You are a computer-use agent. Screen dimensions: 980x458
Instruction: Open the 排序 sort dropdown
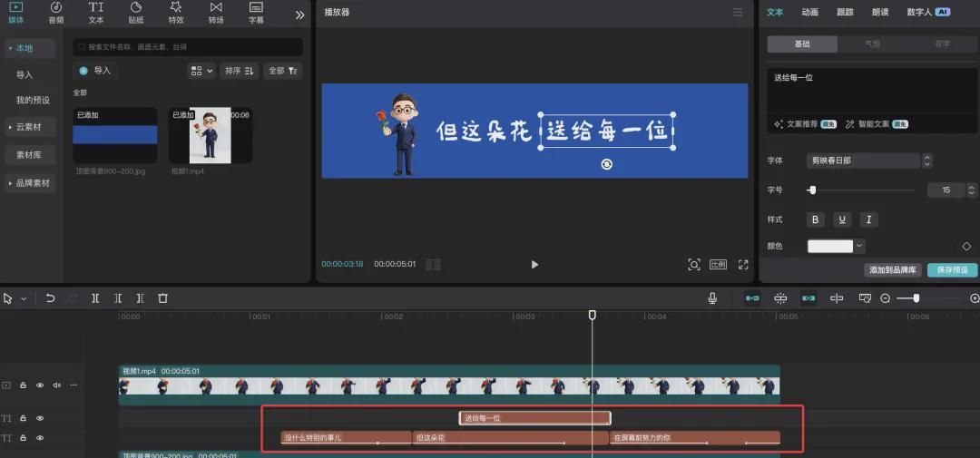[x=239, y=71]
